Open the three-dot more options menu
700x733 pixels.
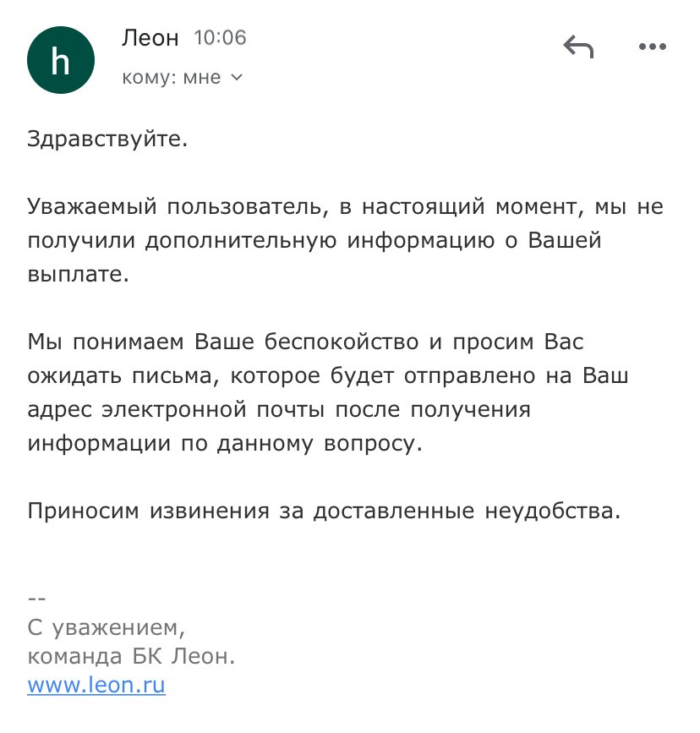pos(652,47)
